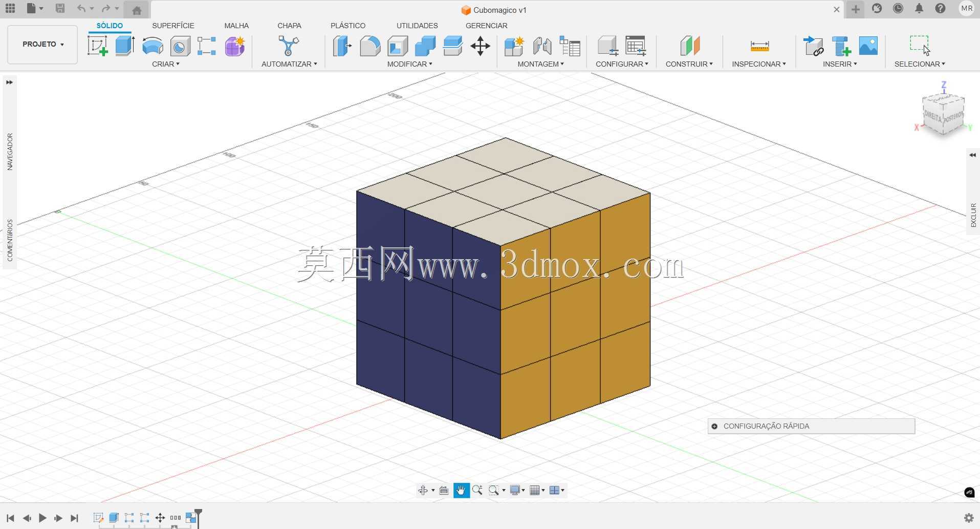The image size is (980, 529).
Task: Open the job status clock icon
Action: tap(898, 8)
